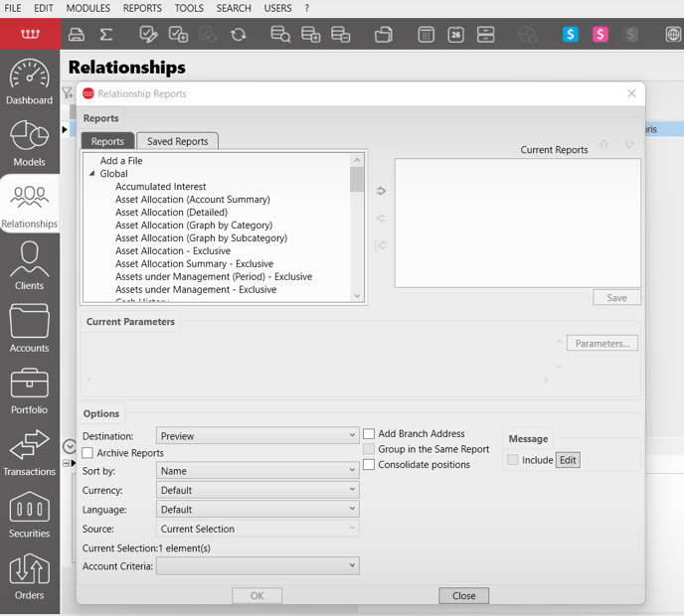
Task: Select Accumulated Interest report in list
Action: (160, 187)
